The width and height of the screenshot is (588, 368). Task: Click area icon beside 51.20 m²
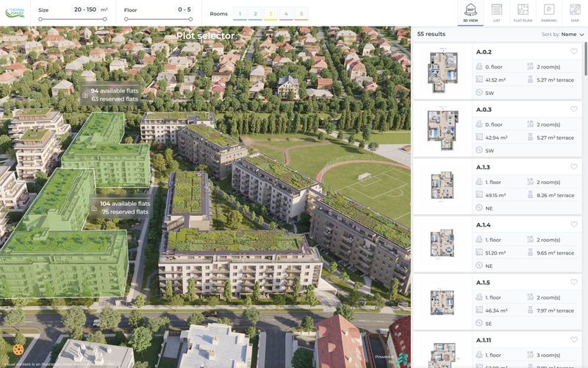tap(479, 252)
